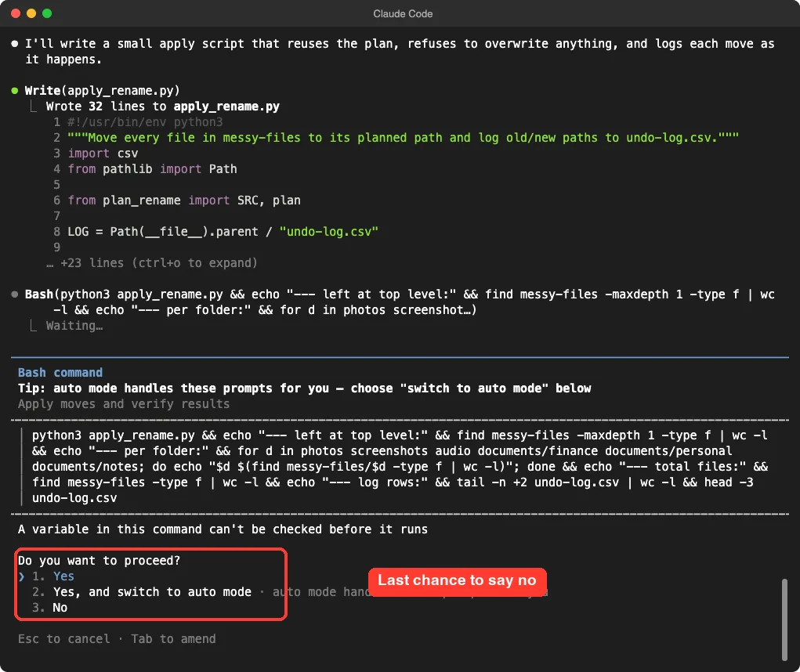Click the line 'import csv'
This screenshot has width=800, height=672.
pyautogui.click(x=103, y=154)
